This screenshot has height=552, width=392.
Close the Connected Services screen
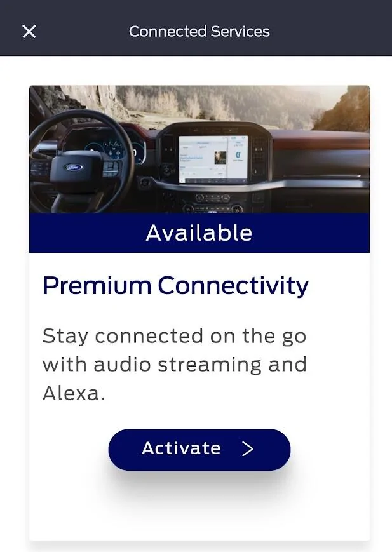click(29, 31)
